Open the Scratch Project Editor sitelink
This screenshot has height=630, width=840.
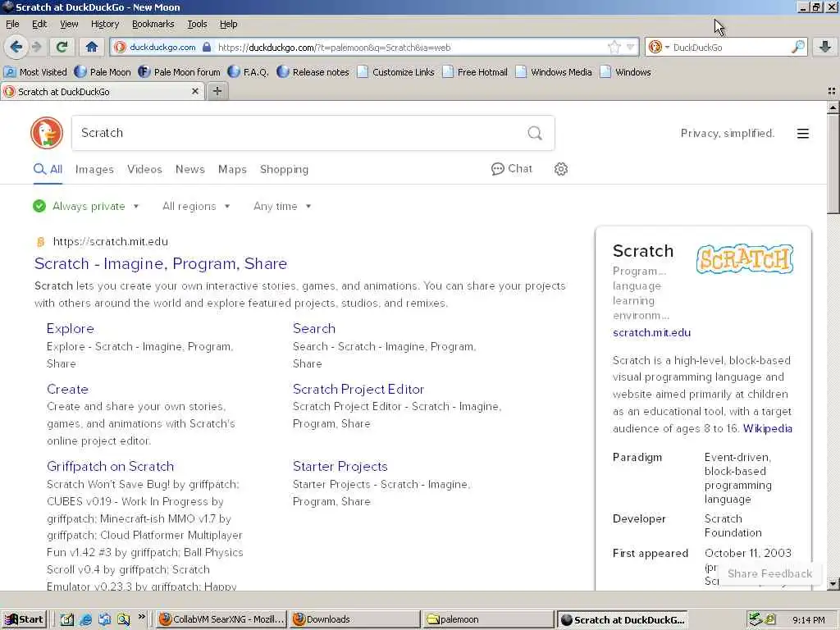pos(358,389)
